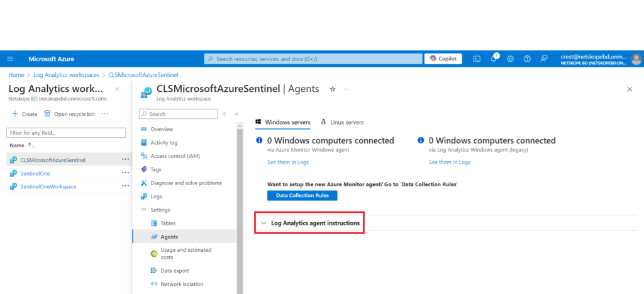Viewport: 644px width, 294px height.
Task: Open more commands ellipsis beside recycle bin
Action: click(x=105, y=114)
